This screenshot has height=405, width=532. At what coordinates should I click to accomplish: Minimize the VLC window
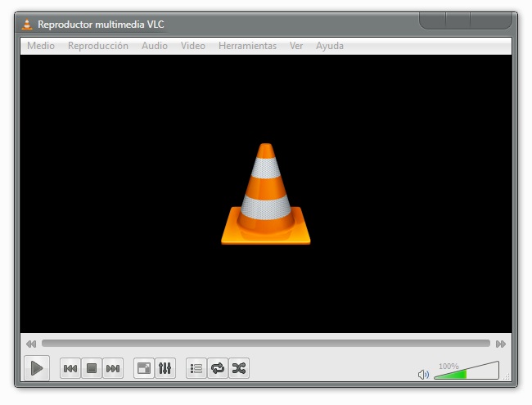click(x=433, y=20)
